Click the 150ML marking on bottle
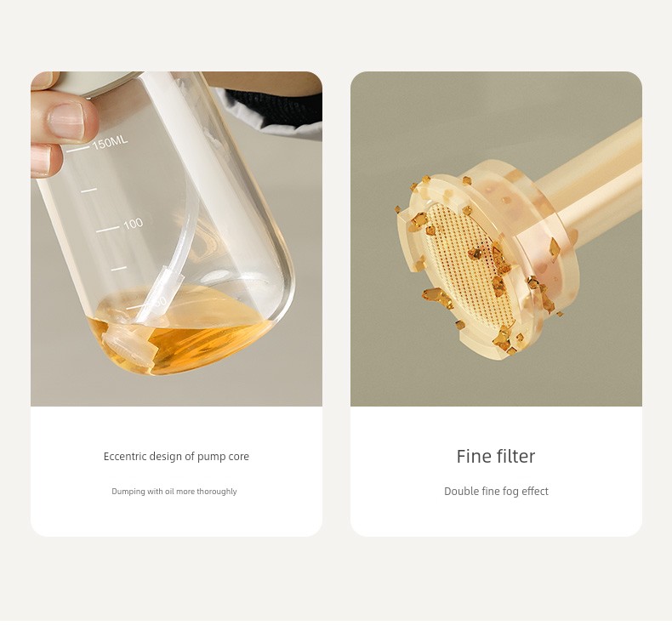This screenshot has width=672, height=643. [x=109, y=143]
